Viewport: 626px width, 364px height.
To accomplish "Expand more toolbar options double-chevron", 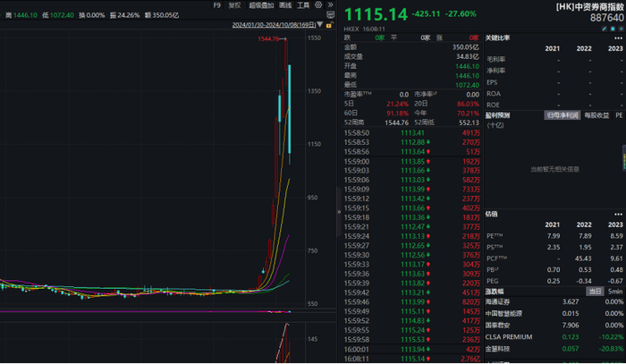I will [330, 4].
